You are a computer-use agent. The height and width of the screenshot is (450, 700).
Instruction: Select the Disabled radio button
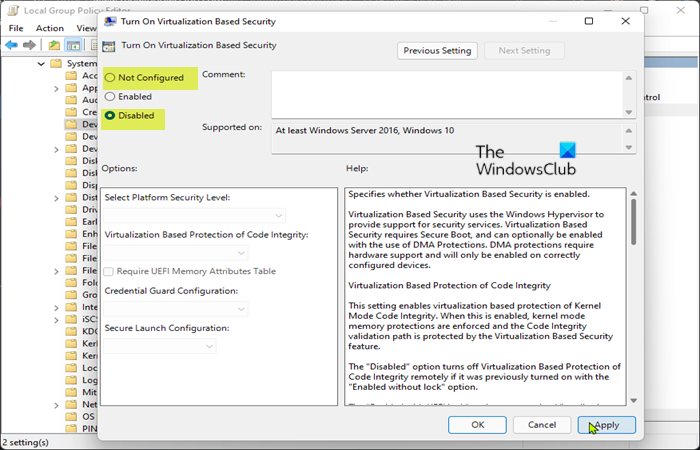110,116
